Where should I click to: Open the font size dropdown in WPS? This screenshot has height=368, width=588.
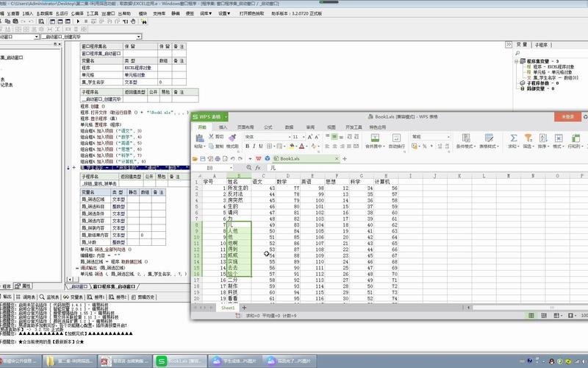pyautogui.click(x=304, y=137)
